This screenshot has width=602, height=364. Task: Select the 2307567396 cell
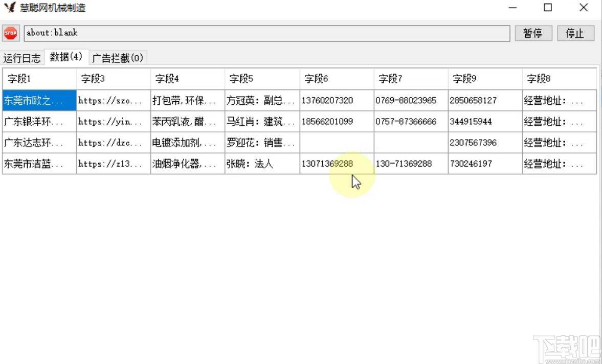pos(485,143)
